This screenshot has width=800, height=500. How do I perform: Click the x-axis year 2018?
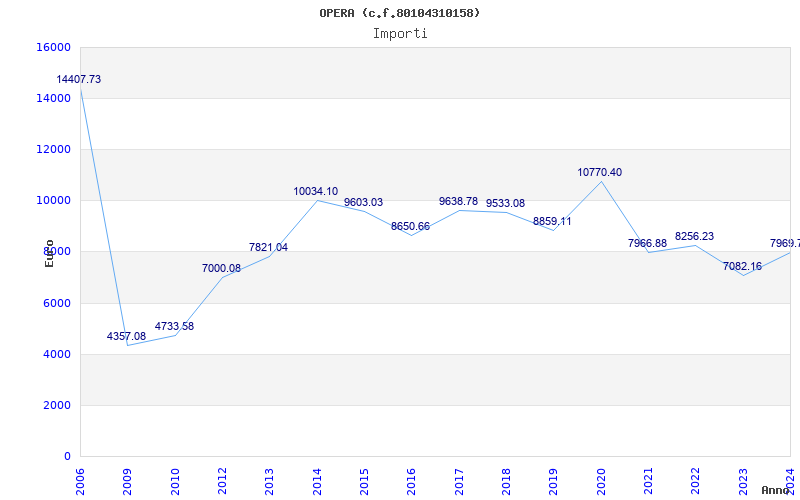(x=506, y=482)
